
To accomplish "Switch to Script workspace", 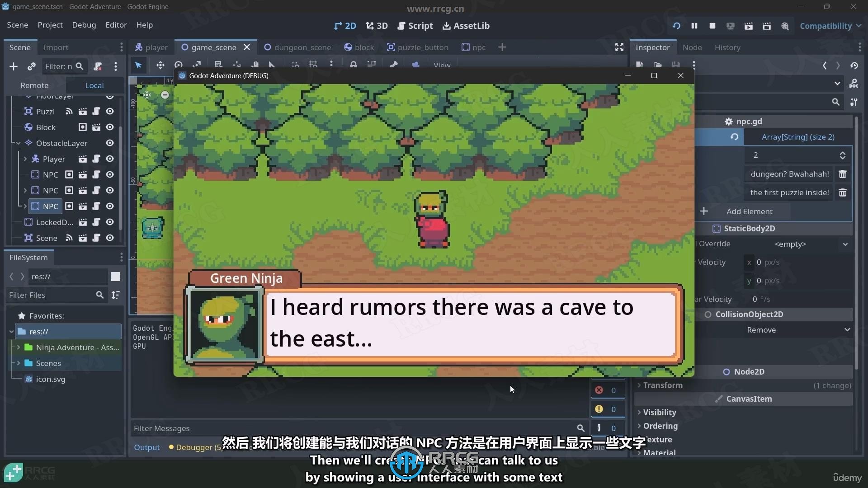I will click(415, 26).
